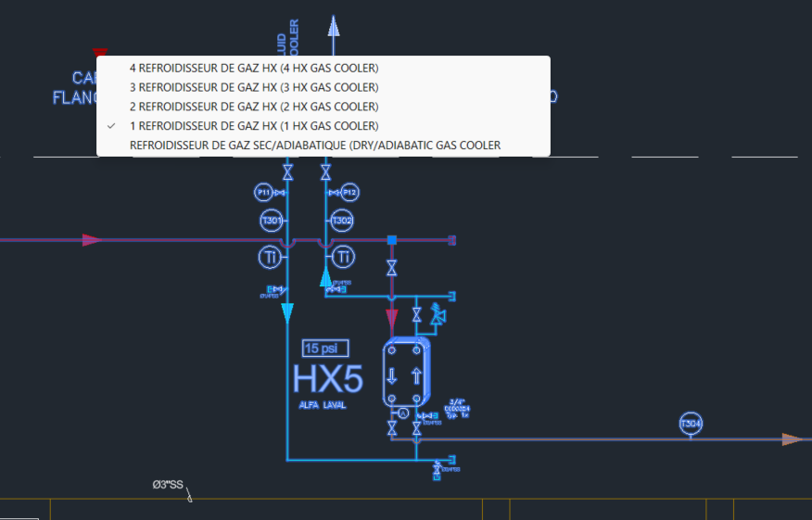Select the valve above the P12 gauge
Image resolution: width=812 pixels, height=520 pixels.
click(x=325, y=172)
